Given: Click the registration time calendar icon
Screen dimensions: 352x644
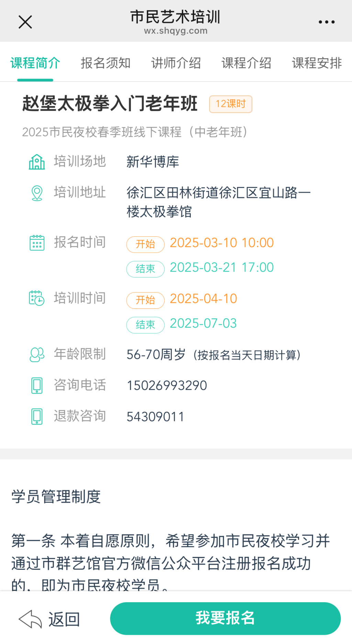Looking at the screenshot, I should pos(37,243).
